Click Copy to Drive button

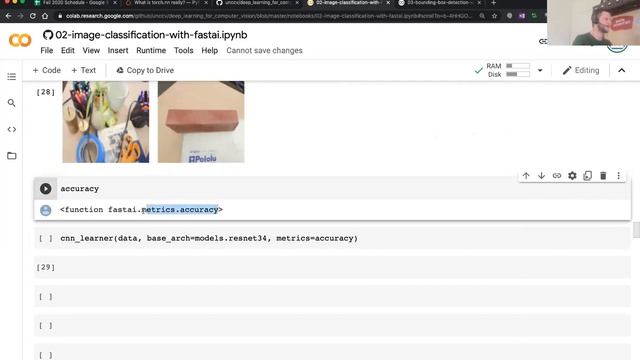point(145,70)
